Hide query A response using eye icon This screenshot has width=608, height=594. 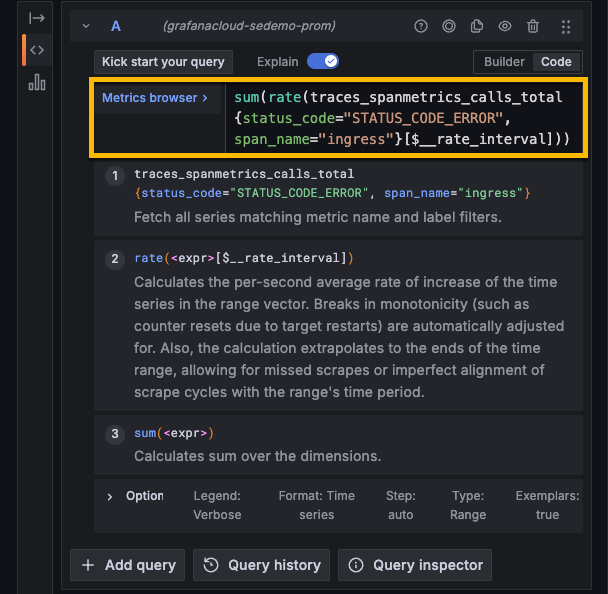(x=505, y=27)
